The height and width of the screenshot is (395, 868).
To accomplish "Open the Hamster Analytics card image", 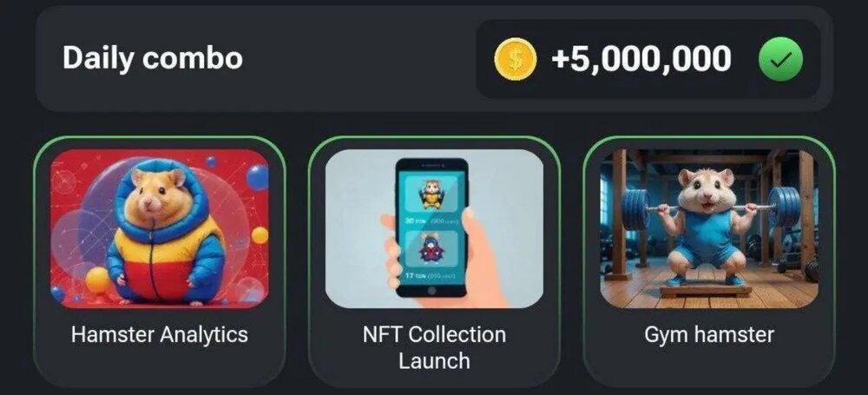I will (160, 229).
